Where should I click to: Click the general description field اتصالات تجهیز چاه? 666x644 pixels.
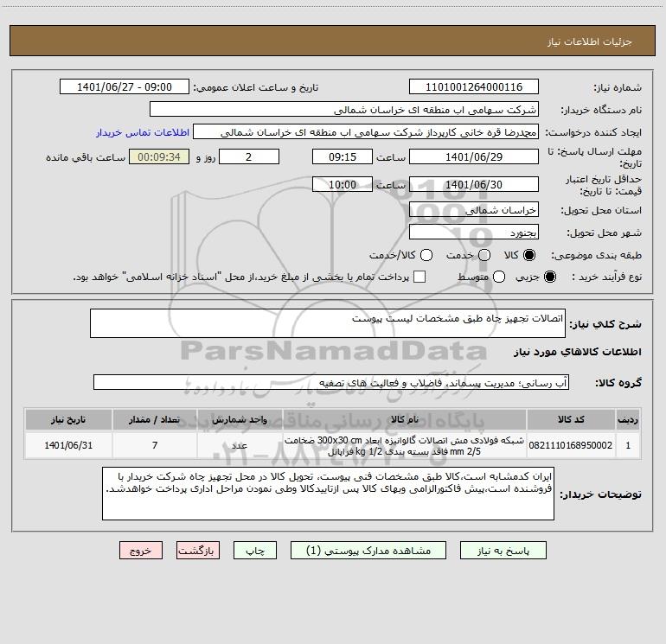[x=328, y=323]
